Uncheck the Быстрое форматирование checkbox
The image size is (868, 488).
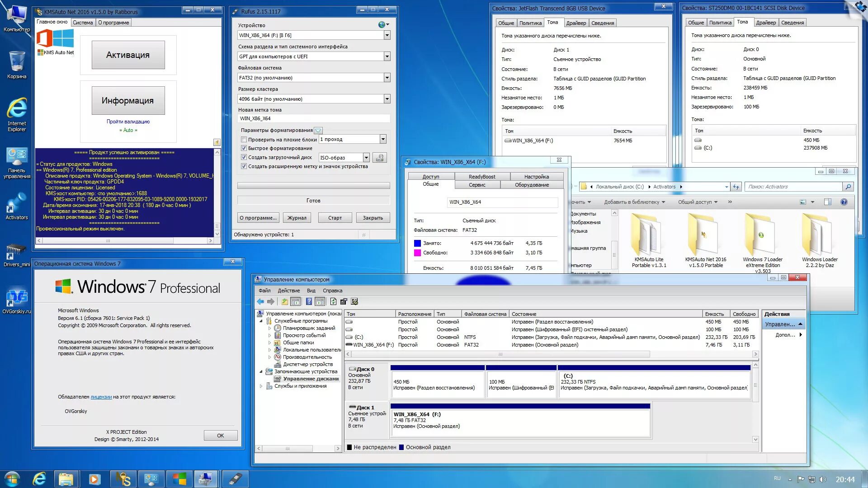click(244, 148)
